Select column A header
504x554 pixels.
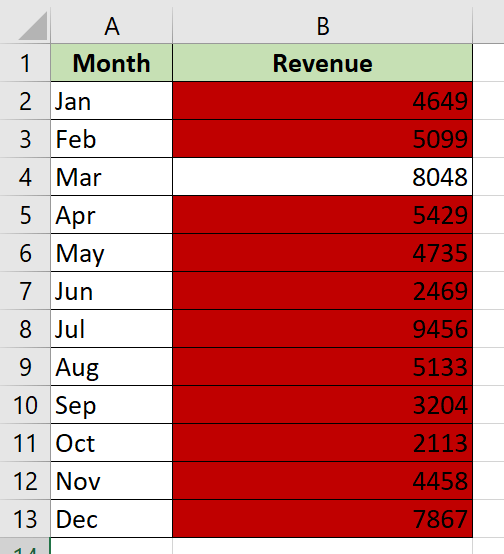112,26
